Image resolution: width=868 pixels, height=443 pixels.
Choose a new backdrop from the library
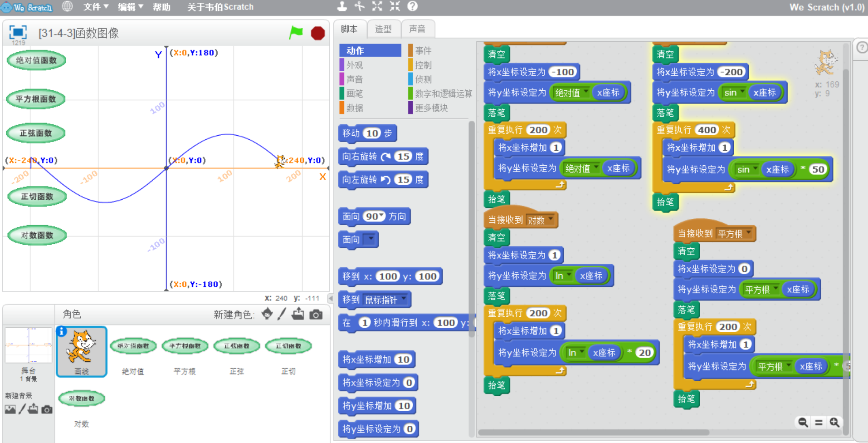coord(10,409)
